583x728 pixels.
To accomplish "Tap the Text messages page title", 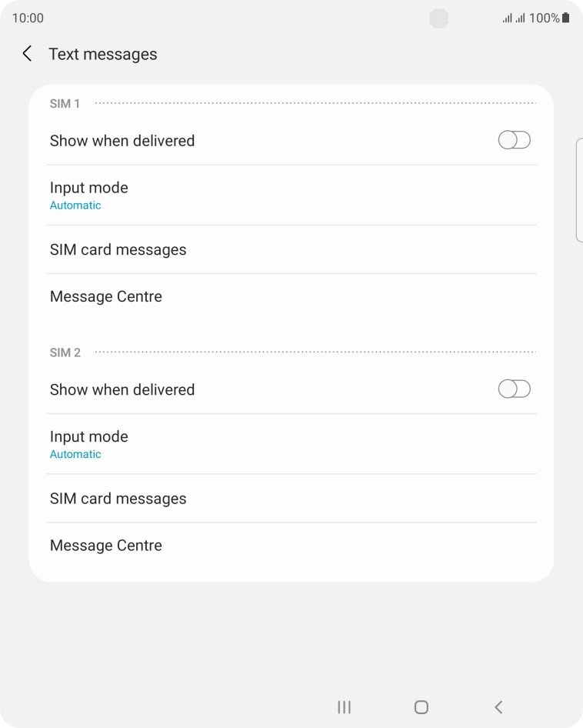I will pyautogui.click(x=103, y=55).
